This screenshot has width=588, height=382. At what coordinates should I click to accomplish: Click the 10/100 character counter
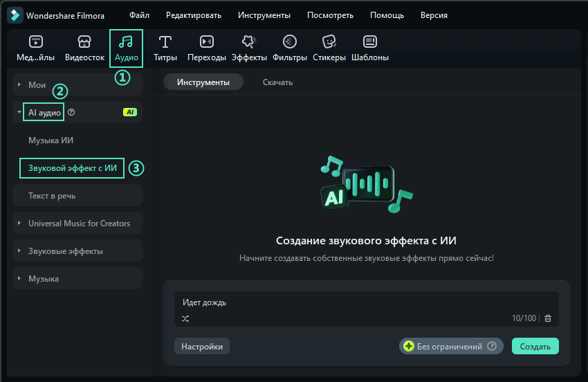coord(524,318)
